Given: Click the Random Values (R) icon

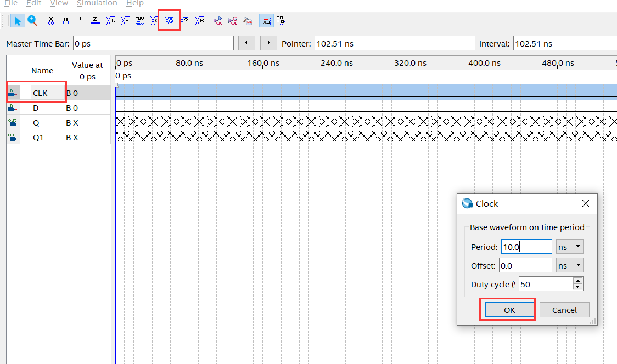Looking at the screenshot, I should point(199,21).
